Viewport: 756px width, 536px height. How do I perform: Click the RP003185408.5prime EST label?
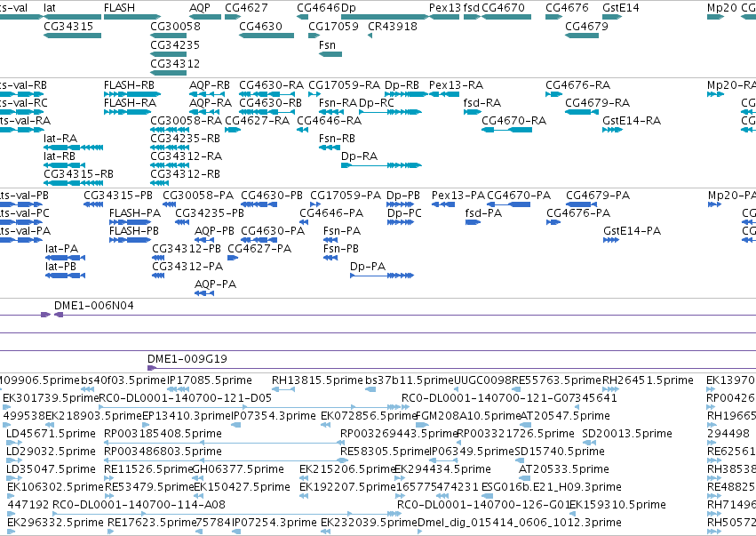coord(163,433)
